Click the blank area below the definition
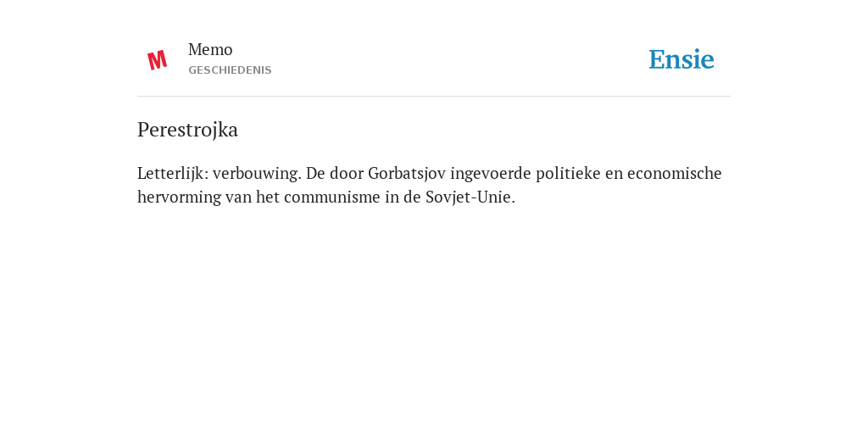Viewport: 868px width, 434px height. (434, 315)
